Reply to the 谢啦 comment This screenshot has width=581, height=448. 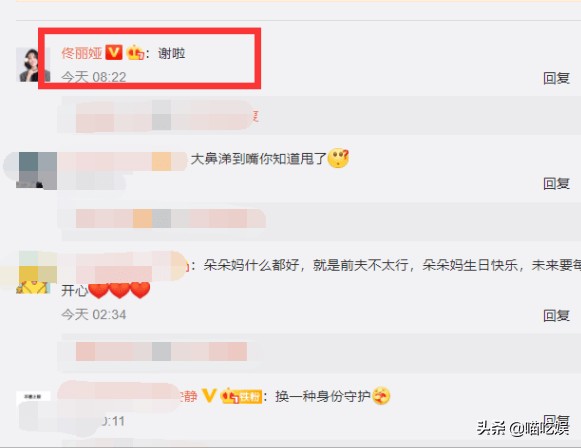[556, 78]
